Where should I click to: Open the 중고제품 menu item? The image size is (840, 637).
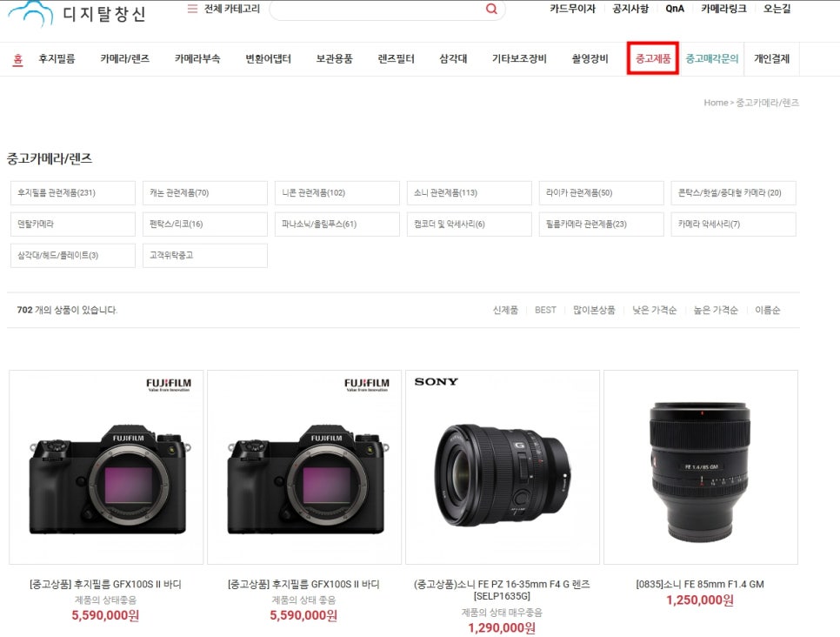coord(653,58)
